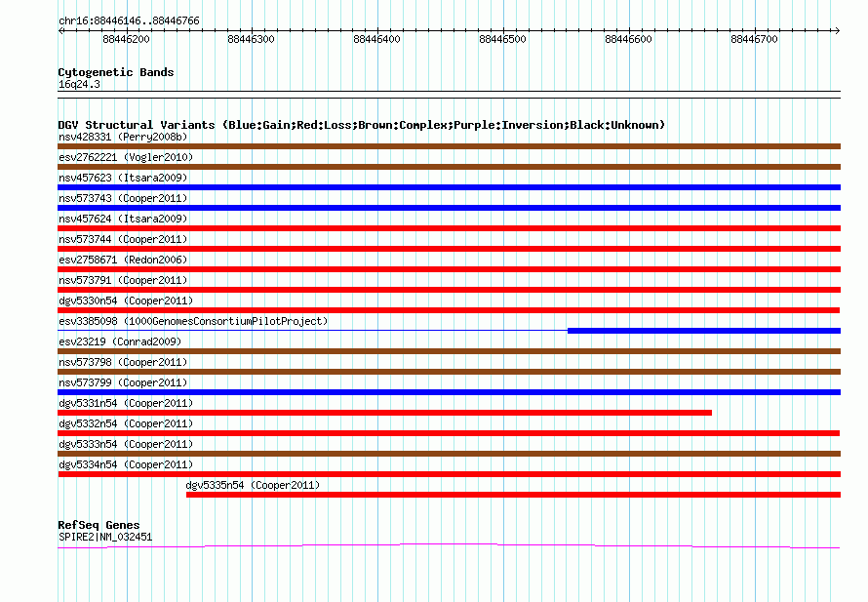Viewport: 868px width, 602px height.
Task: Click the blue gain bar of nsv457623
Action: pos(449,187)
